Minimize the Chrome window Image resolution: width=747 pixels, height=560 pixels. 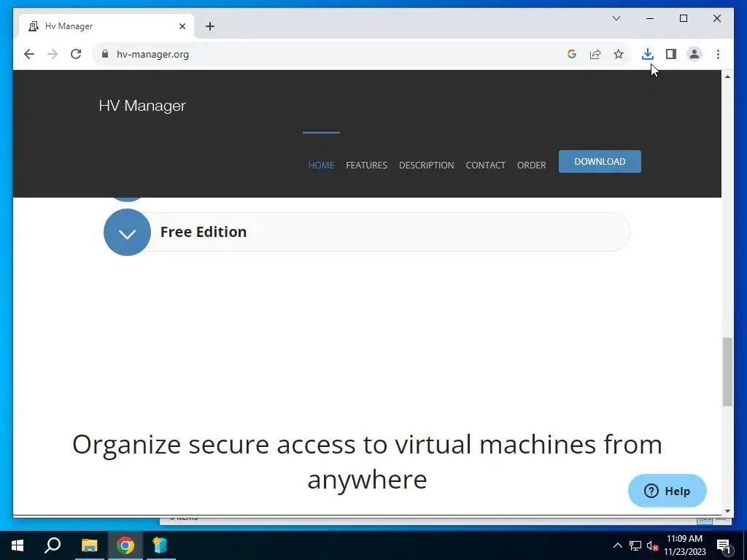650,18
